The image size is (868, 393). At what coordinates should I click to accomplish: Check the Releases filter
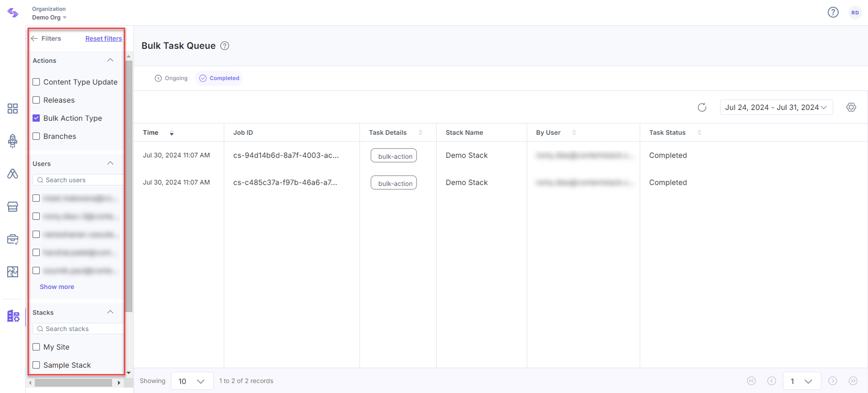pos(36,100)
